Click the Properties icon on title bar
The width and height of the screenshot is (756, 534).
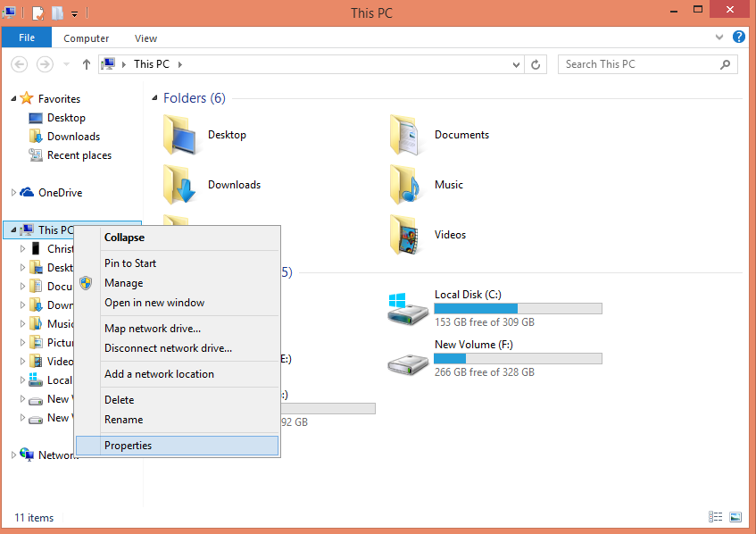coord(37,13)
